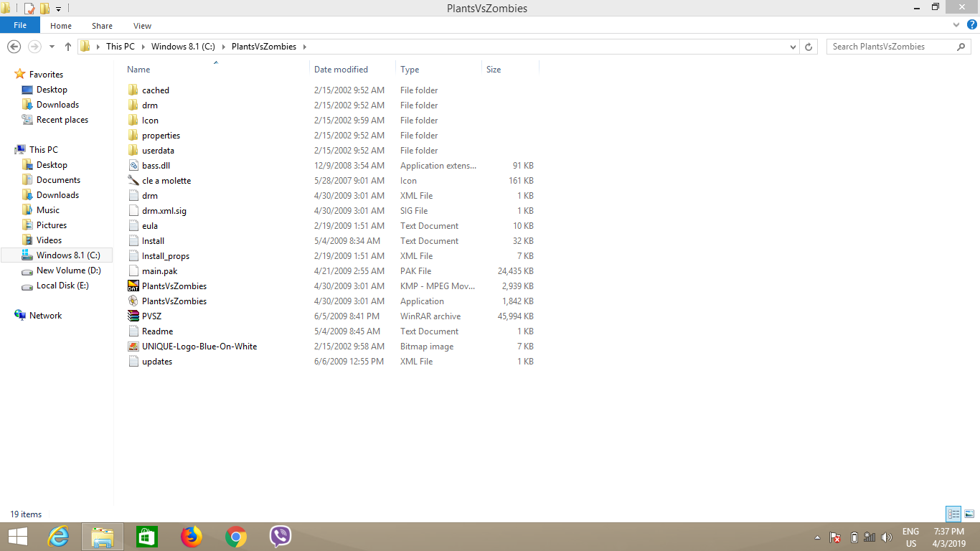Click the search magnifier icon
Viewport: 980px width, 551px height.
(961, 47)
